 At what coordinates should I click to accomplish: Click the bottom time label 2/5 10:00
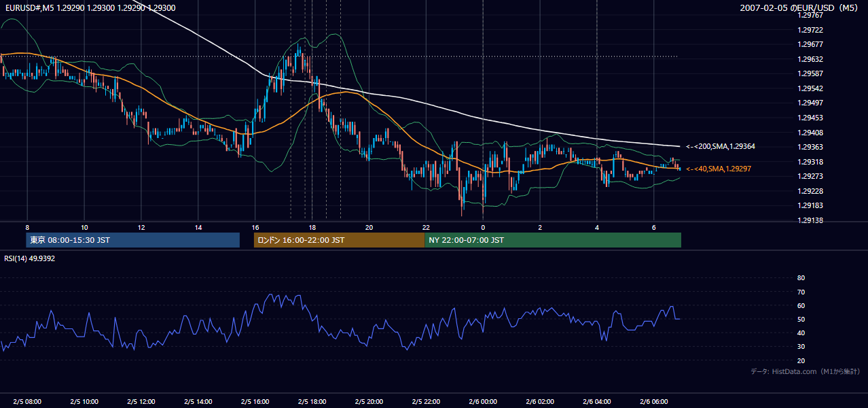[84, 402]
